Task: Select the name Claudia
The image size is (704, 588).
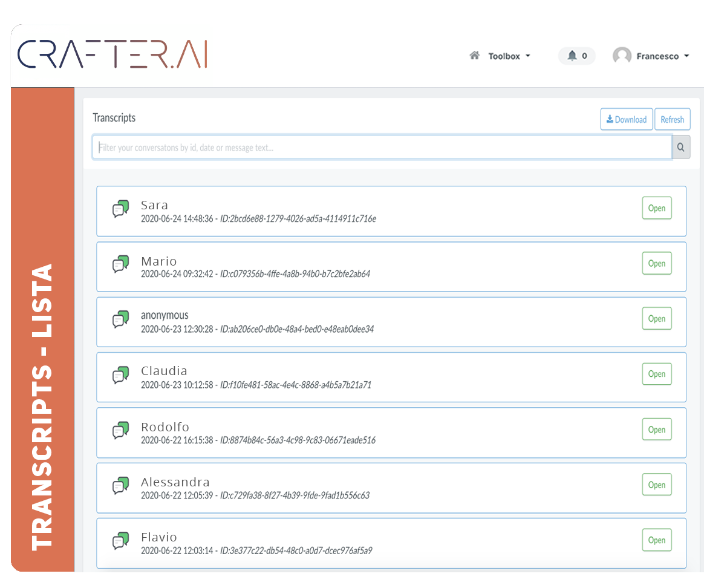Action: [164, 371]
